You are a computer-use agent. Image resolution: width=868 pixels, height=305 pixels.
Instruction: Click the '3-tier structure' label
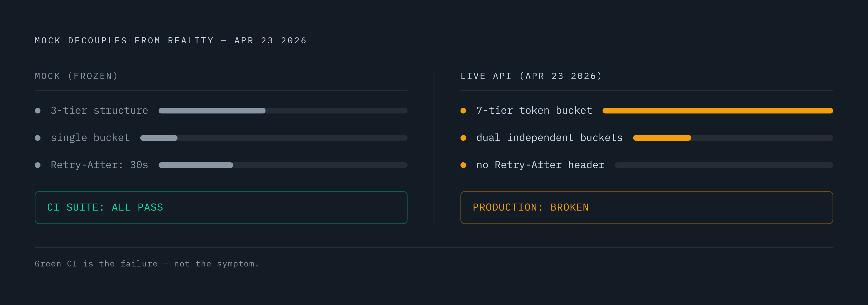[99, 110]
